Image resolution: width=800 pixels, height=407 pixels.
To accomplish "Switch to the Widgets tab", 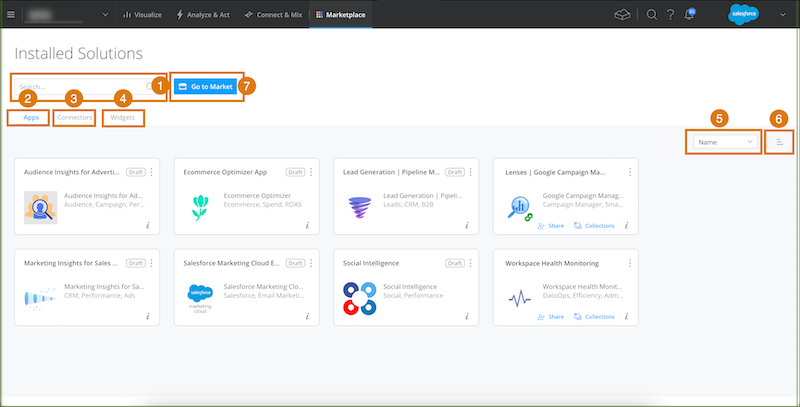I will pyautogui.click(x=122, y=117).
